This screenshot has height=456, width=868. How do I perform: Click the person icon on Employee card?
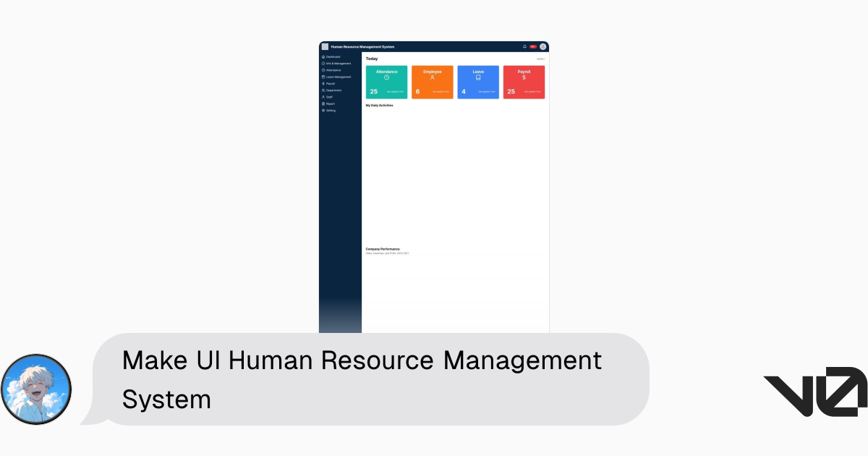tap(433, 77)
